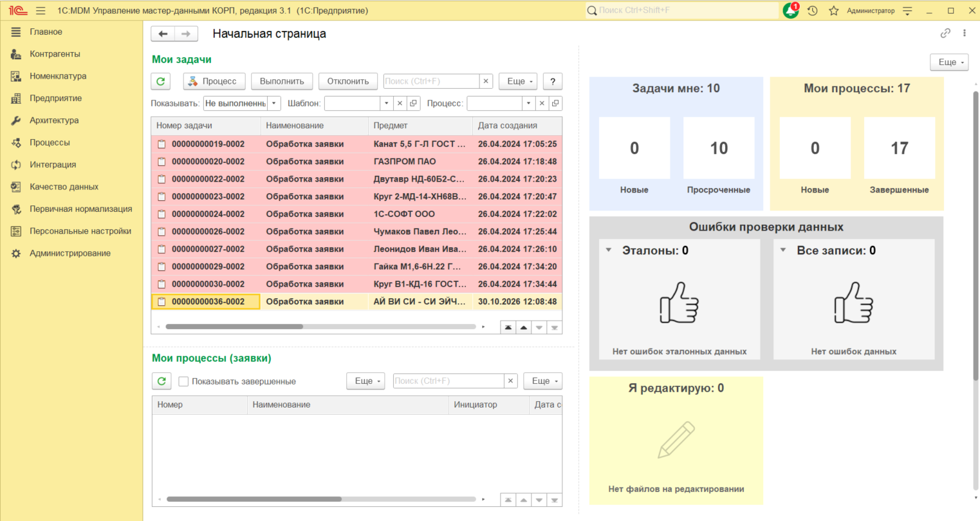Screen dimensions: 980x521
Task: Enable Показывать завершенные checkbox
Action: click(183, 381)
